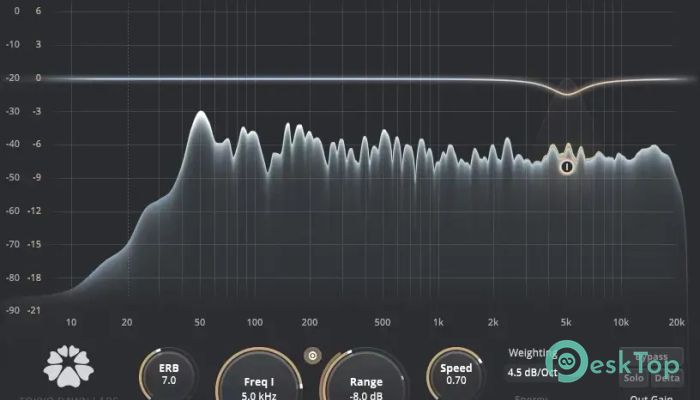Image resolution: width=700 pixels, height=400 pixels.
Task: Toggle the link icon between Freq and Range
Action: [312, 354]
